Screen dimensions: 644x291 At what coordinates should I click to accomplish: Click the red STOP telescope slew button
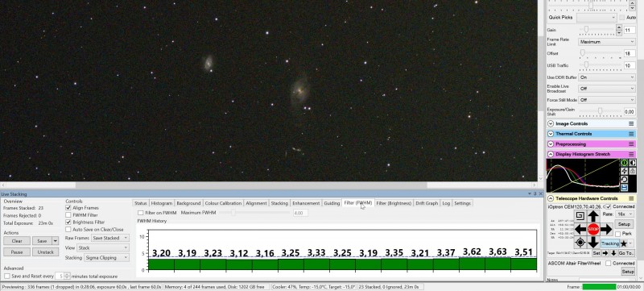coord(593,229)
